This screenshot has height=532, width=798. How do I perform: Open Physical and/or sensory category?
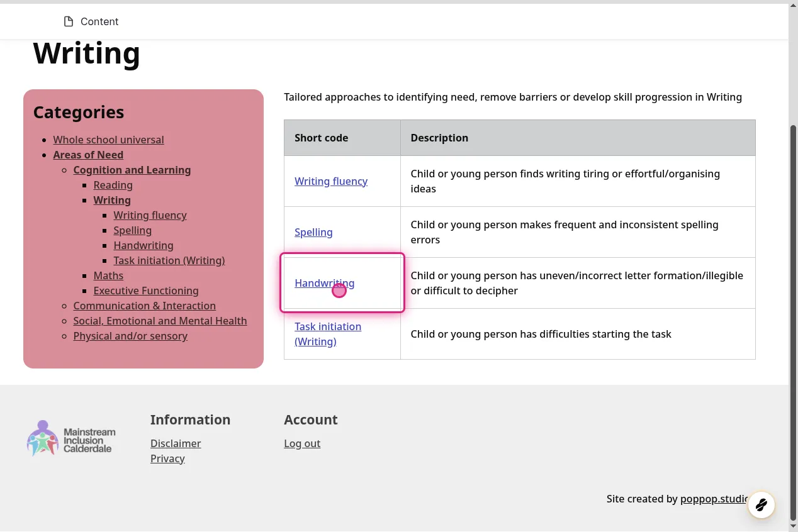130,336
